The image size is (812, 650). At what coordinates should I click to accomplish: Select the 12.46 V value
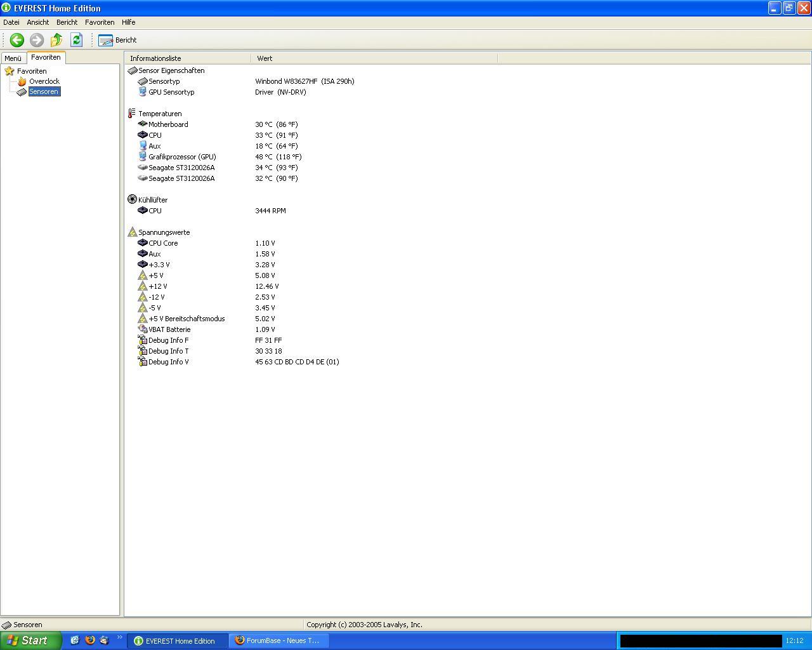(267, 286)
